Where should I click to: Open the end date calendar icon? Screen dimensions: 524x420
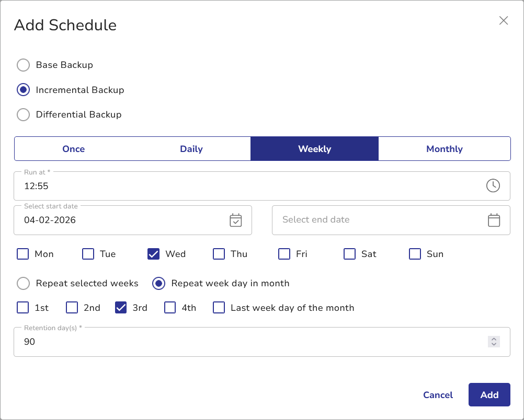[494, 220]
